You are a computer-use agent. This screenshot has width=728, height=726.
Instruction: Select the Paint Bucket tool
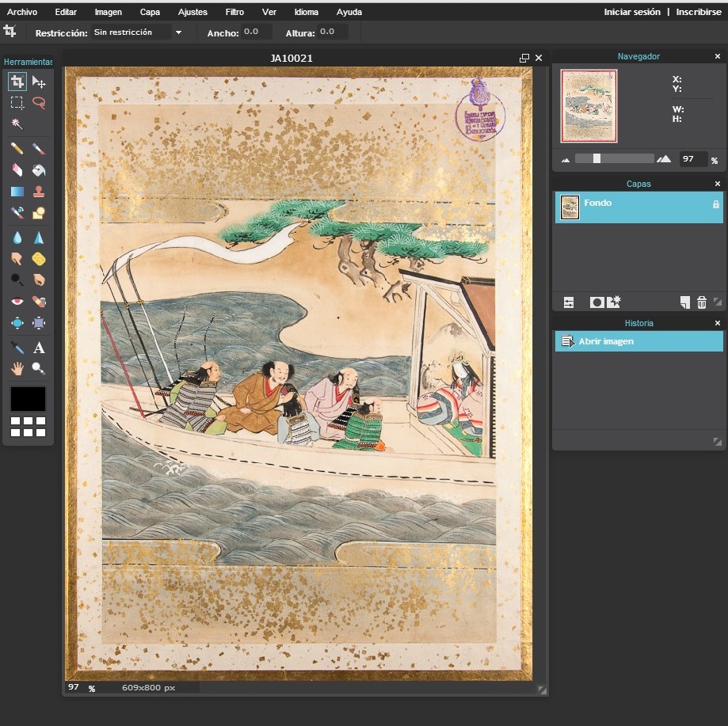pos(39,169)
